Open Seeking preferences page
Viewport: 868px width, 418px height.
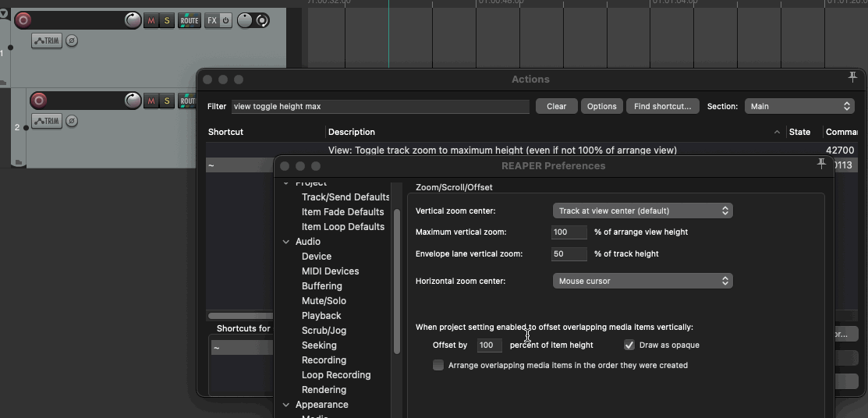click(319, 345)
